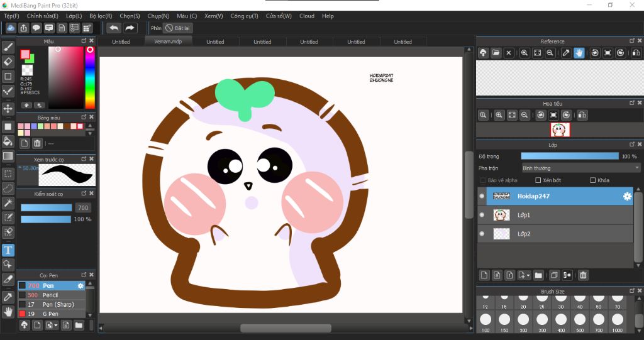Hide the Lớp1 layer visibility dot

tap(482, 215)
